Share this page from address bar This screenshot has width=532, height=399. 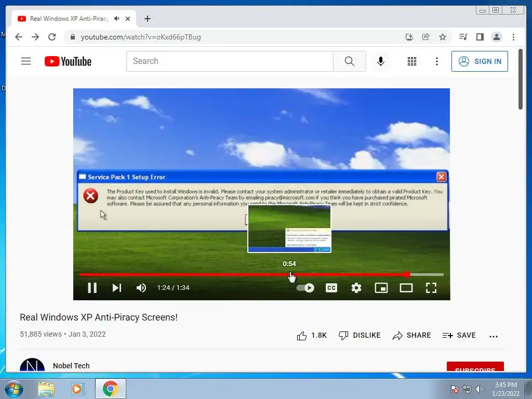click(x=426, y=37)
